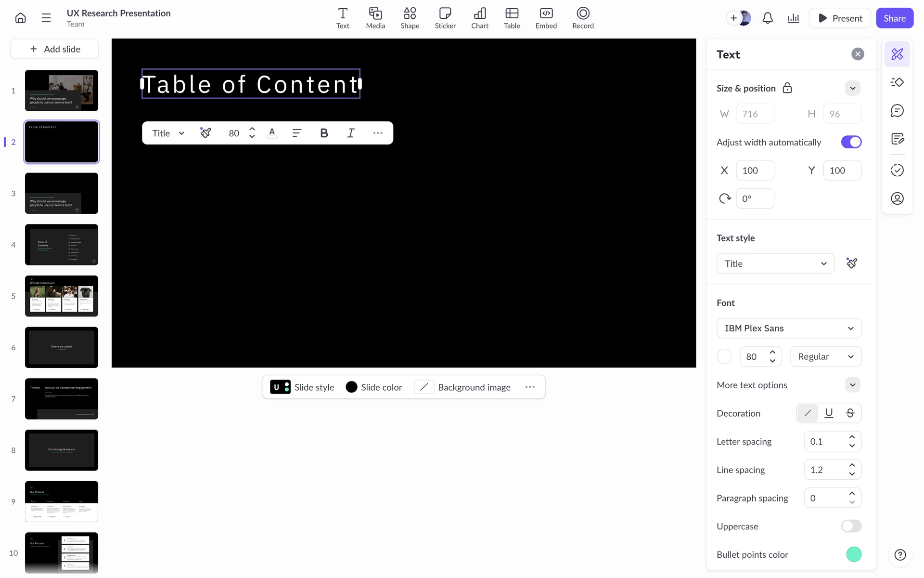The height and width of the screenshot is (578, 924).
Task: Open Slide style options
Action: tap(302, 387)
